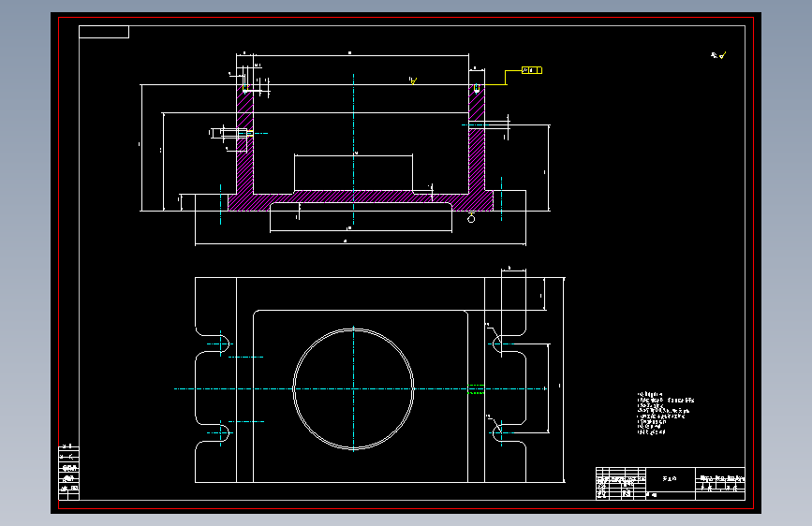
Task: Select the empty label box at top-left of frame
Action: pyautogui.click(x=104, y=32)
